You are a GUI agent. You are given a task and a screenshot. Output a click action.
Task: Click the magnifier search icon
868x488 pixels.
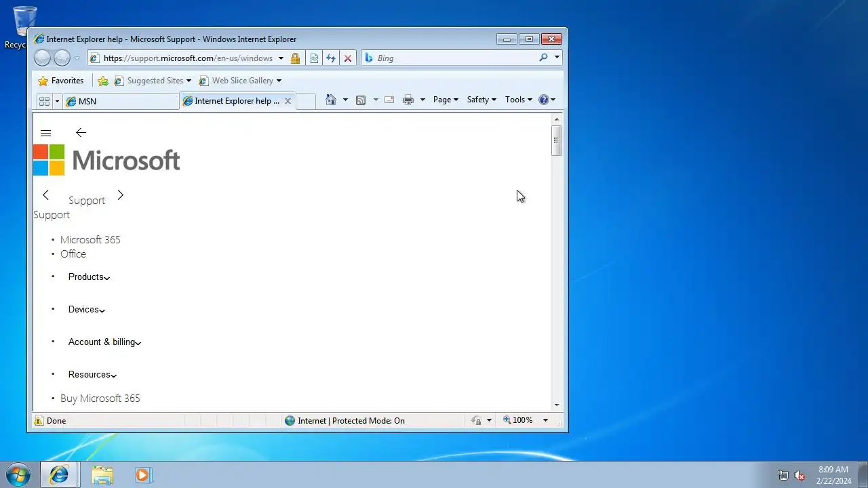[x=543, y=58]
